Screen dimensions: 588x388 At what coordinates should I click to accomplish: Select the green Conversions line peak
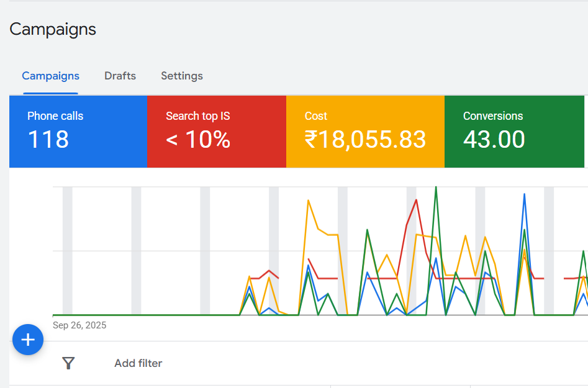[436, 186]
